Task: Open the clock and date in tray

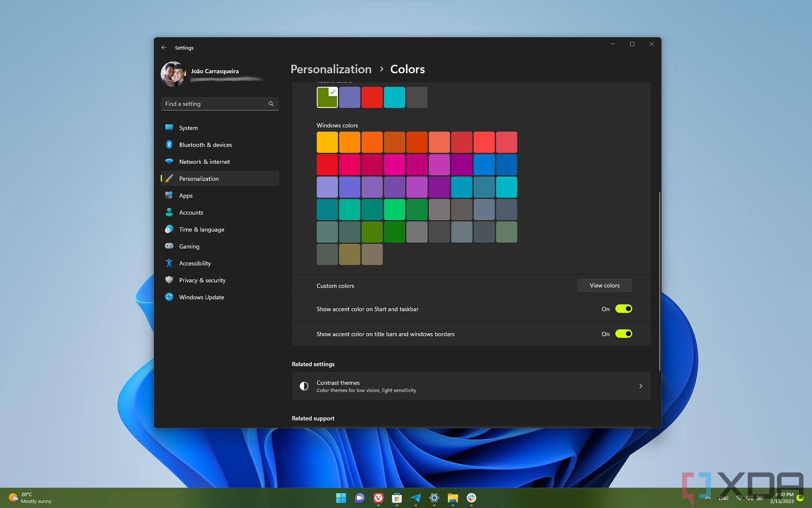Action: 782,498
